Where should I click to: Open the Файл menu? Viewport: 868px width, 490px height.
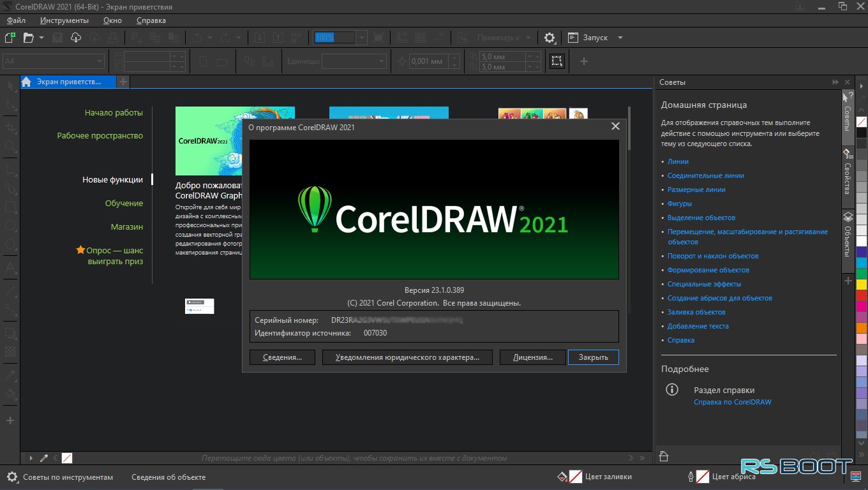17,20
